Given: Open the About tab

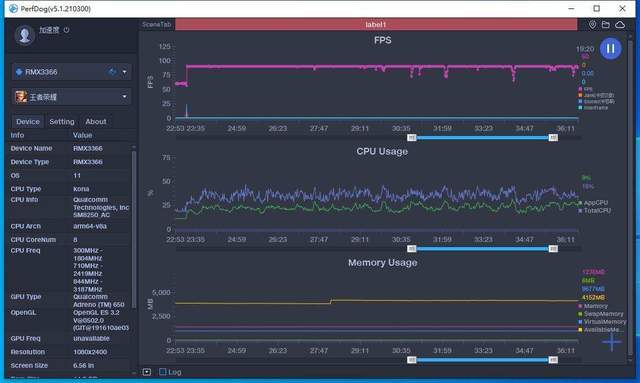Looking at the screenshot, I should pos(96,122).
